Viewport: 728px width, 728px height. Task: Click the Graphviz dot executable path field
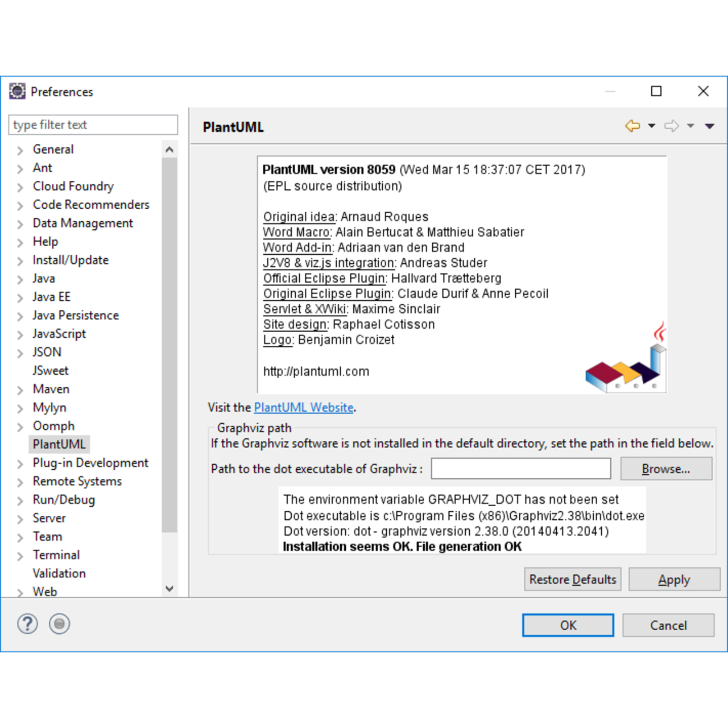click(x=520, y=469)
